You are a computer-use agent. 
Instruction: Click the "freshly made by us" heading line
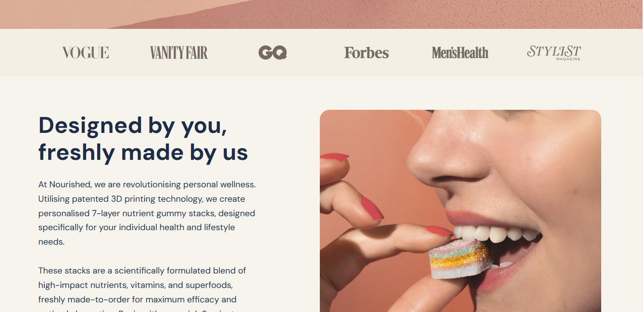[x=143, y=153]
